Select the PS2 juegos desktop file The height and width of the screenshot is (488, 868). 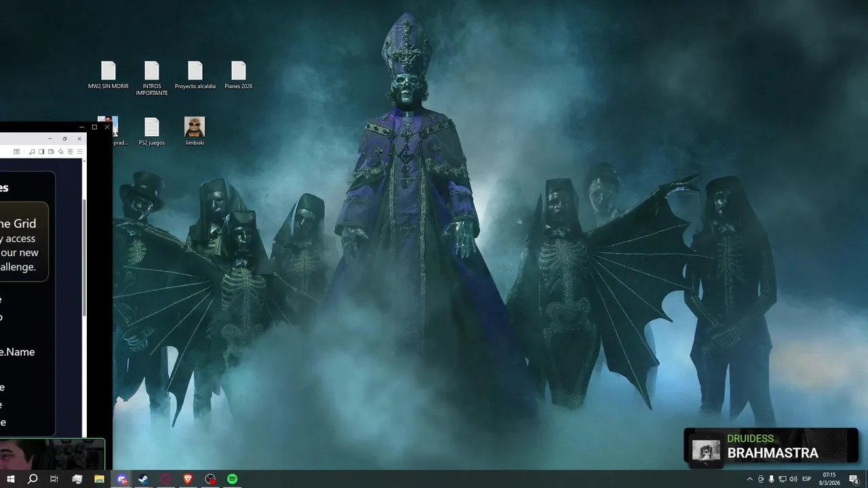(x=151, y=131)
